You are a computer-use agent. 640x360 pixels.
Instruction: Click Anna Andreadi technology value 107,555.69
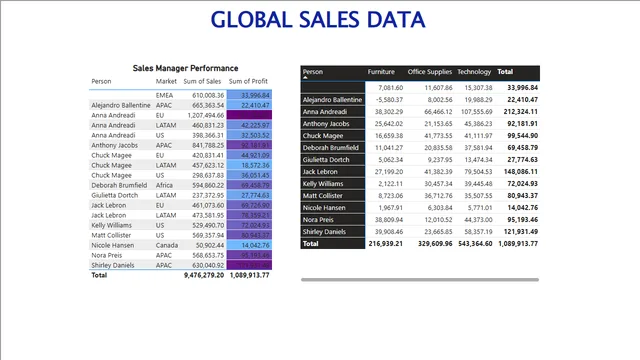tap(476, 111)
